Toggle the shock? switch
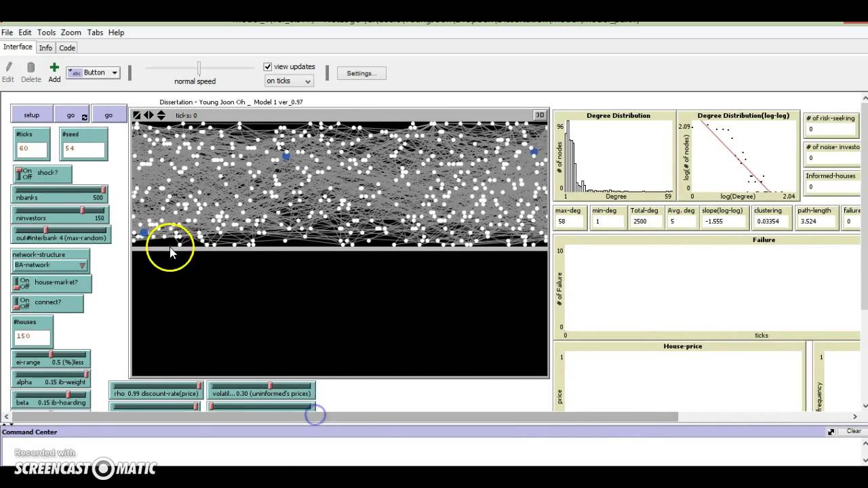This screenshot has width=868, height=488. coord(42,174)
